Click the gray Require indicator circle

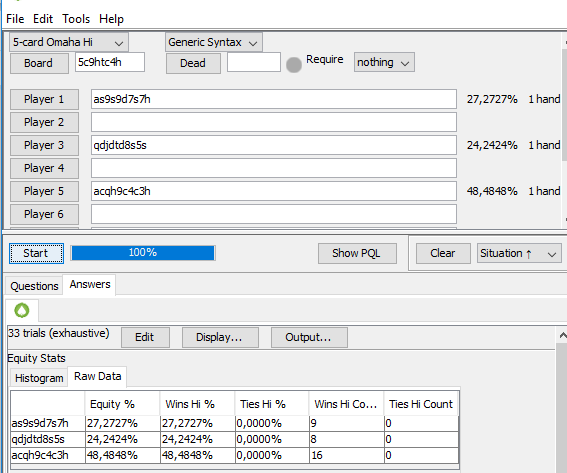point(294,65)
